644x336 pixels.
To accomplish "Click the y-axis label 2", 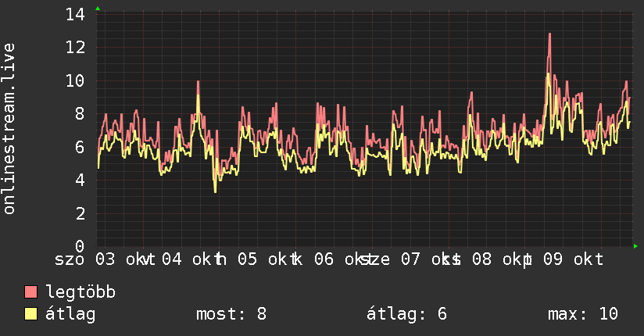I will click(x=80, y=213).
